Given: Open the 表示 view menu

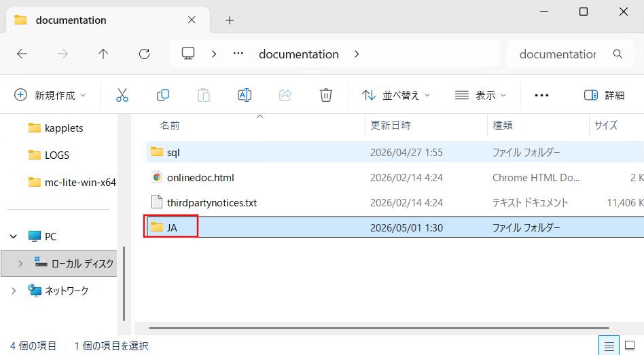Looking at the screenshot, I should coord(480,95).
